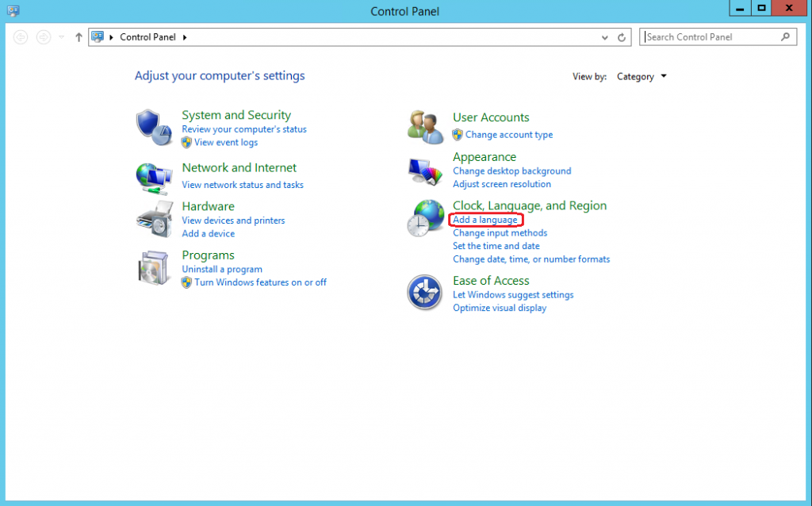Click the address bar computer icon
Screen dimensions: 812x506
coord(98,36)
